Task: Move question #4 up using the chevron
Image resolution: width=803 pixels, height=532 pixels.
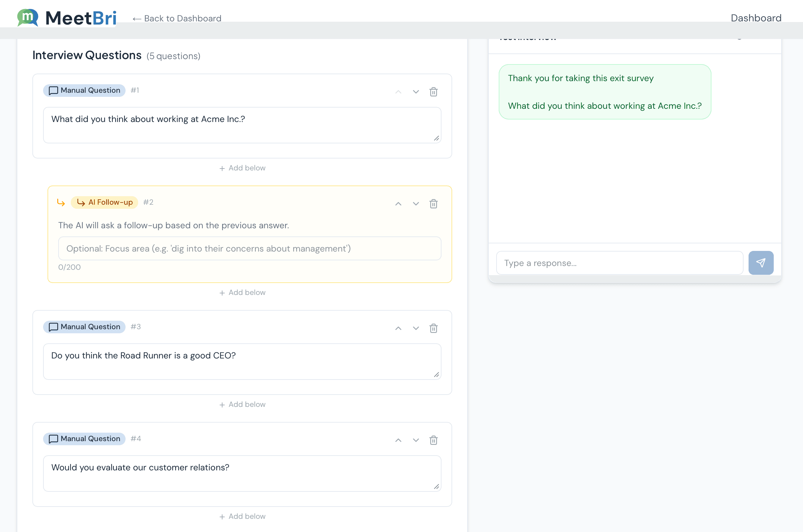Action: (x=398, y=440)
